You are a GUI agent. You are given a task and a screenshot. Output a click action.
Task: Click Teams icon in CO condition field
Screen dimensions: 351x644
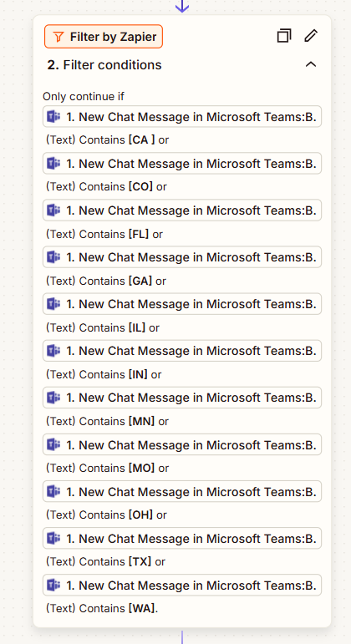(x=53, y=164)
